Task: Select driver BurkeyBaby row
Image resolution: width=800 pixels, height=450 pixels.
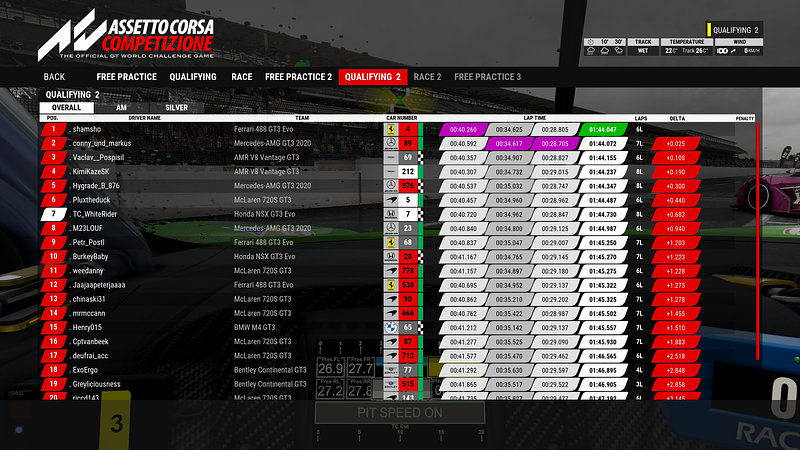Action: [x=397, y=257]
